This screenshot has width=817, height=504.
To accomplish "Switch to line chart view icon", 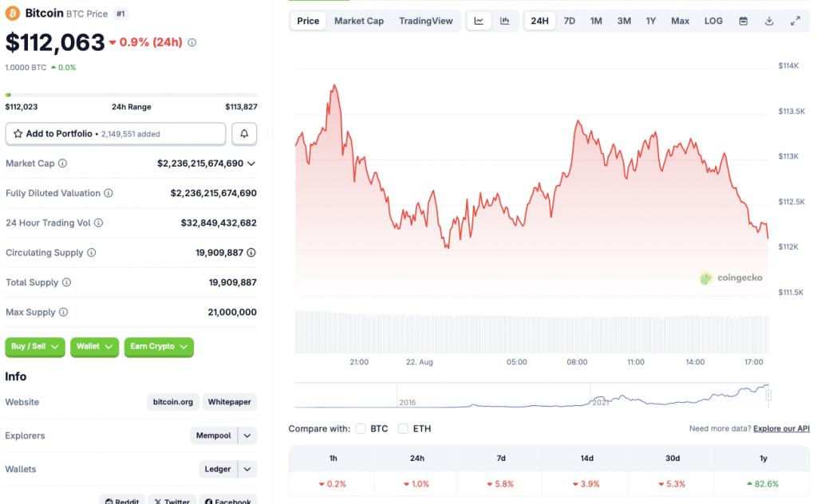I will point(479,21).
